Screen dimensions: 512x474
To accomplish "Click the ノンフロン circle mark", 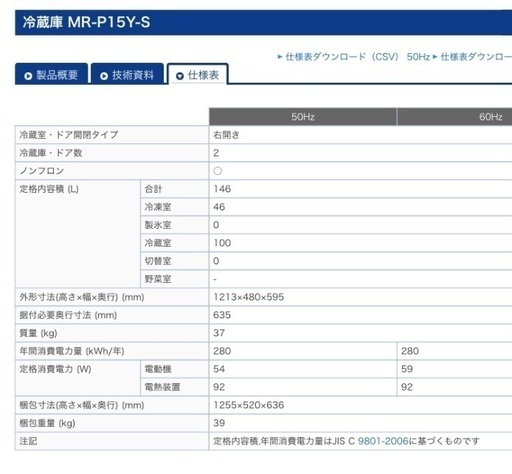I will [x=218, y=171].
